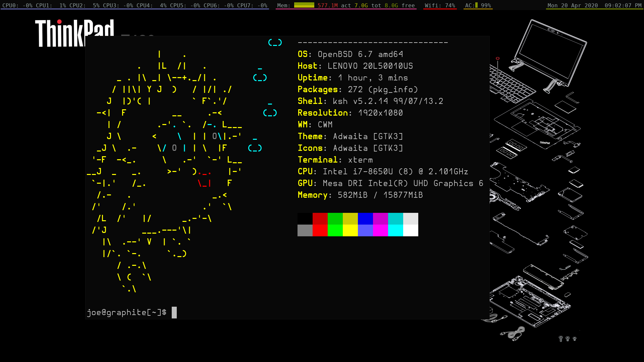Screen dimensions: 644x362
Task: Click the clock showing 09:02:07 PM
Action: [623, 5]
